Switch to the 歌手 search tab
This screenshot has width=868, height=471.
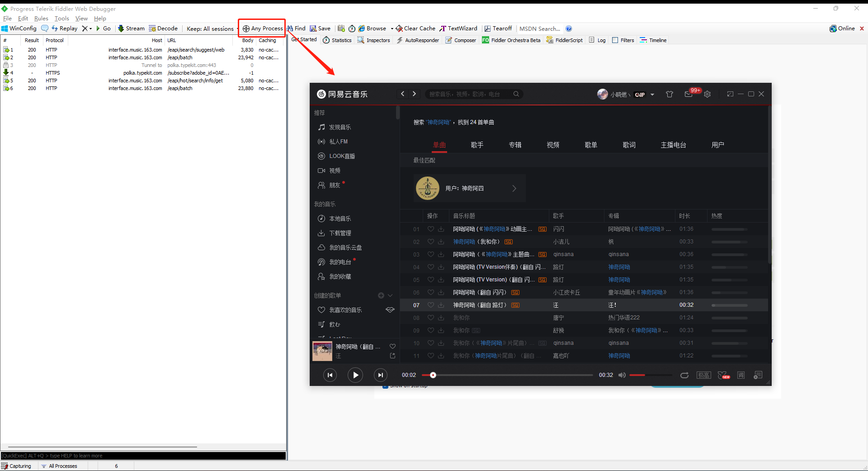tap(477, 145)
